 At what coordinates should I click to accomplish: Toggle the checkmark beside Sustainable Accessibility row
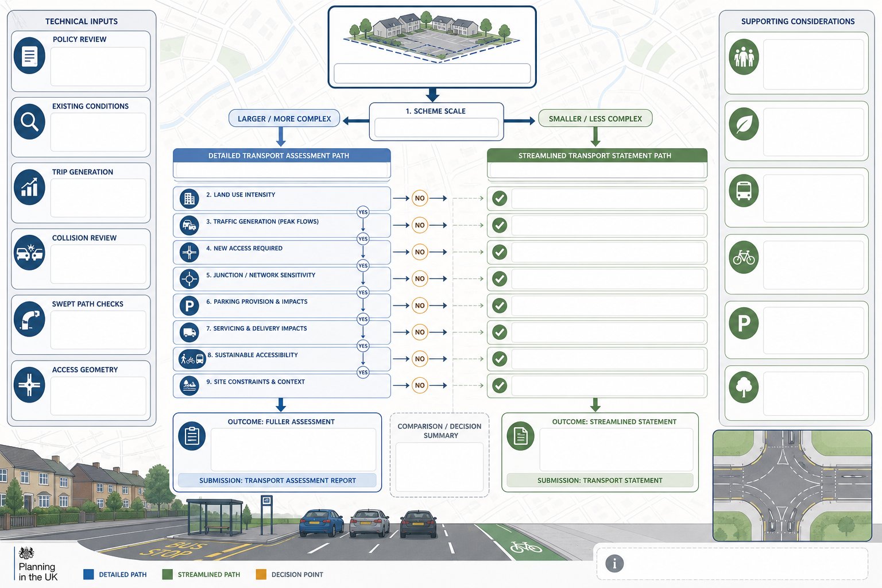(500, 359)
